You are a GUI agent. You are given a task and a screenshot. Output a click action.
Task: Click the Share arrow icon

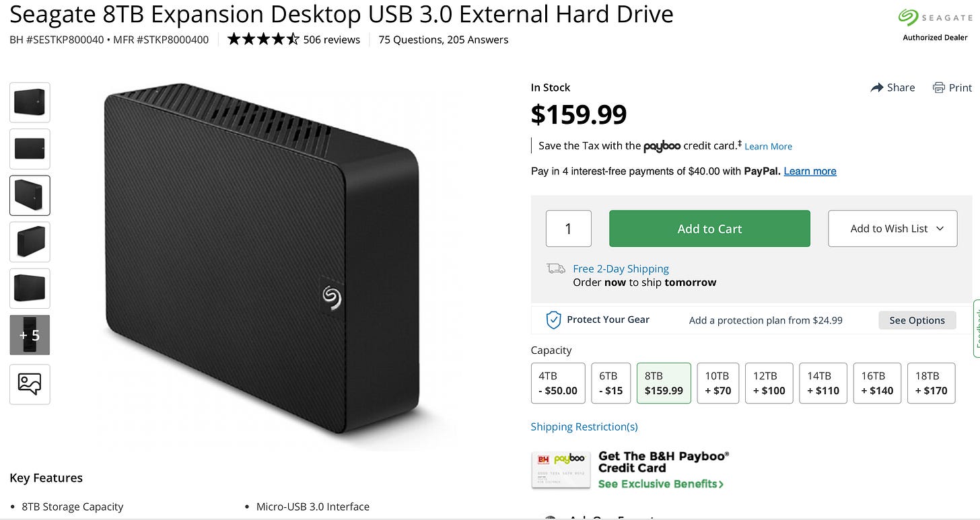pos(876,87)
